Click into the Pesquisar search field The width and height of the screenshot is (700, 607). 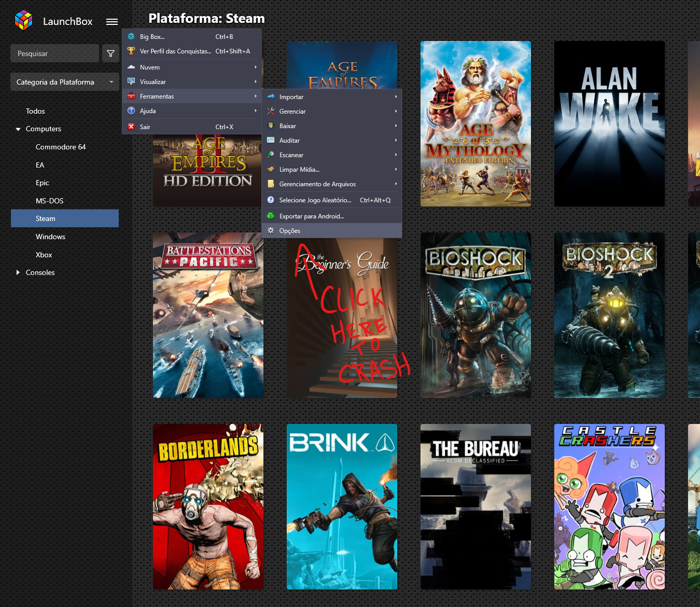click(54, 53)
